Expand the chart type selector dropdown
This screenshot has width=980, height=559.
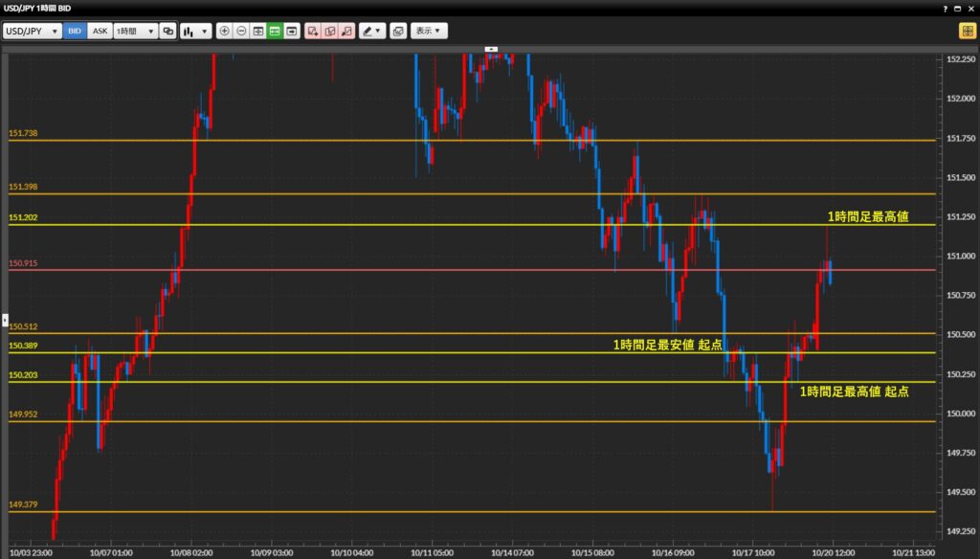click(x=195, y=31)
